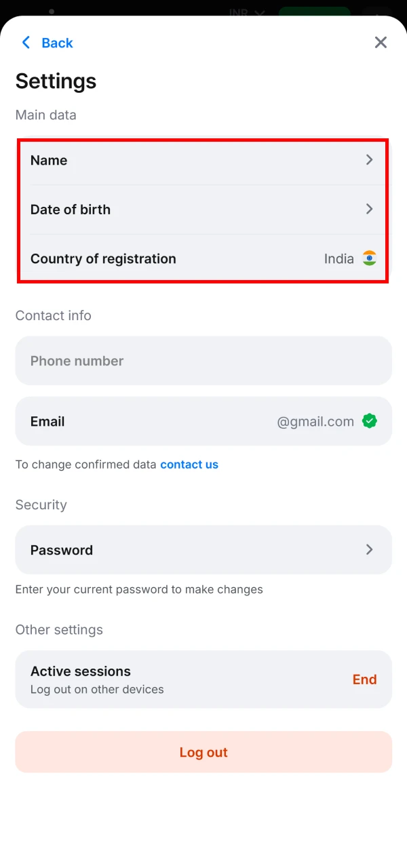This screenshot has height=868, width=407.
Task: Click the green verified badge next to Email
Action: [x=370, y=420]
